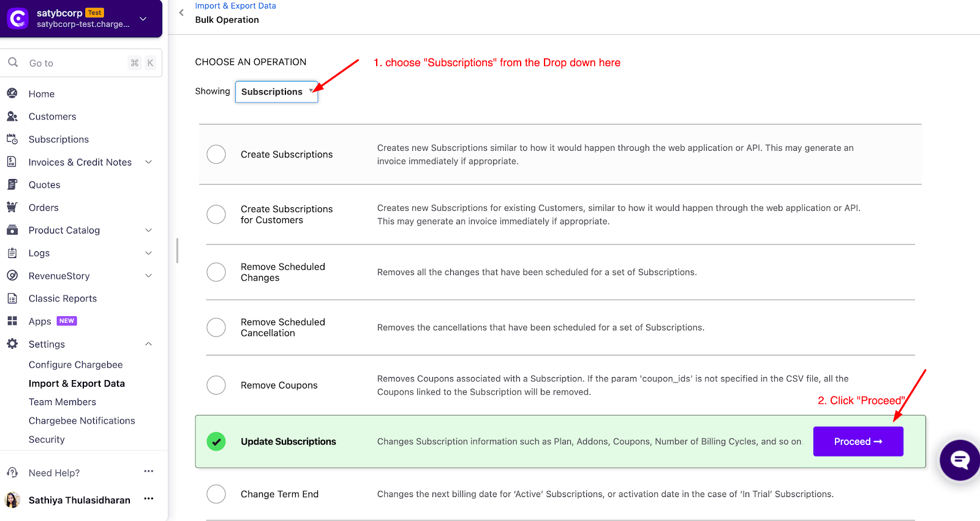Click the Go to search field
Viewport: 980px width, 521px height.
point(81,63)
